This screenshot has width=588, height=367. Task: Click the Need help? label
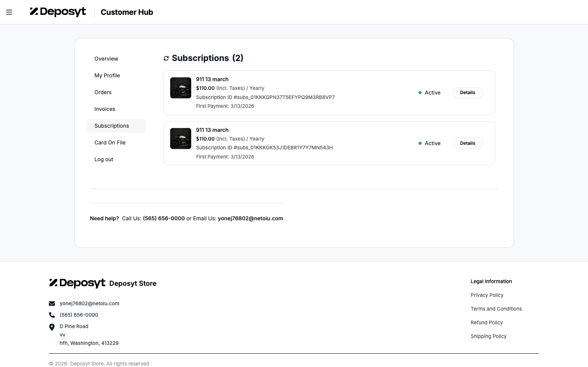(104, 218)
